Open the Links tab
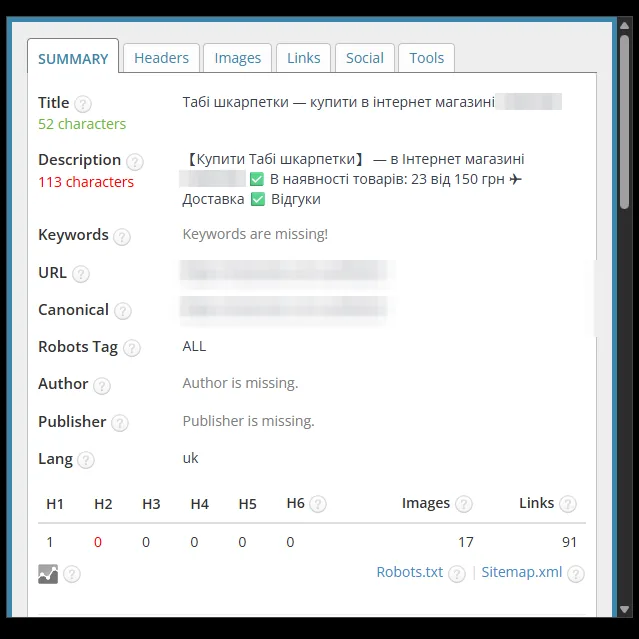639x639 pixels. tap(304, 58)
